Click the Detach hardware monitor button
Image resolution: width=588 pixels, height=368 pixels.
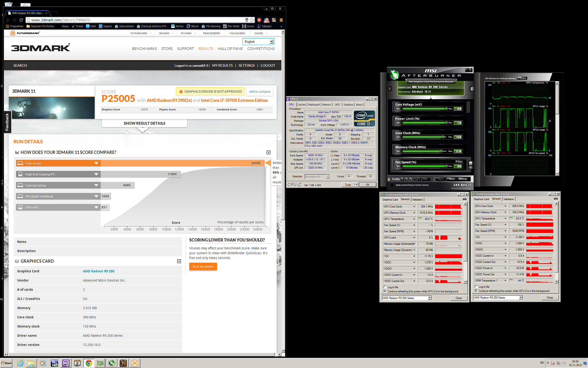tap(522, 78)
